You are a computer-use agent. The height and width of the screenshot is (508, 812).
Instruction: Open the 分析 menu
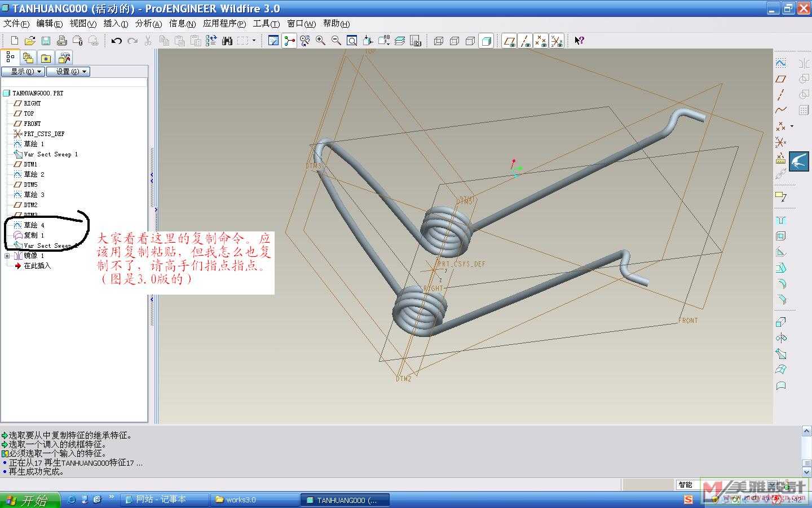(148, 24)
